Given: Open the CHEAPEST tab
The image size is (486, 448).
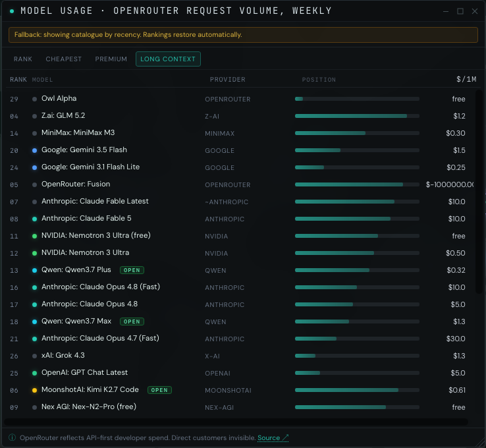Looking at the screenshot, I should click(x=63, y=59).
